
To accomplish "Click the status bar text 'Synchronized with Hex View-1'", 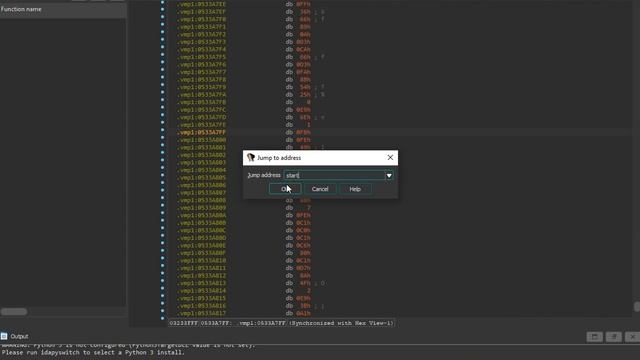I will pyautogui.click(x=342, y=323).
